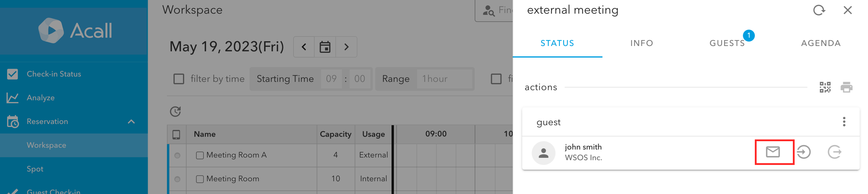The height and width of the screenshot is (194, 868).
Task: Send email invitation to john smith
Action: point(773,152)
